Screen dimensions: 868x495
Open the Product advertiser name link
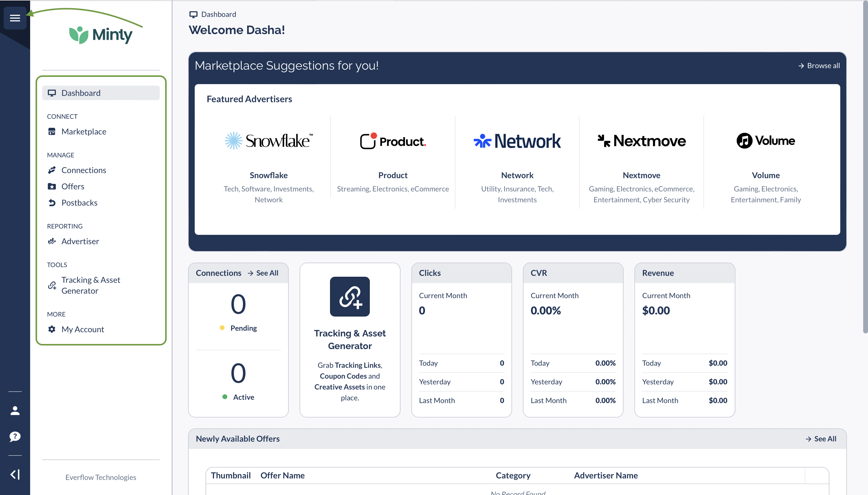pos(393,175)
